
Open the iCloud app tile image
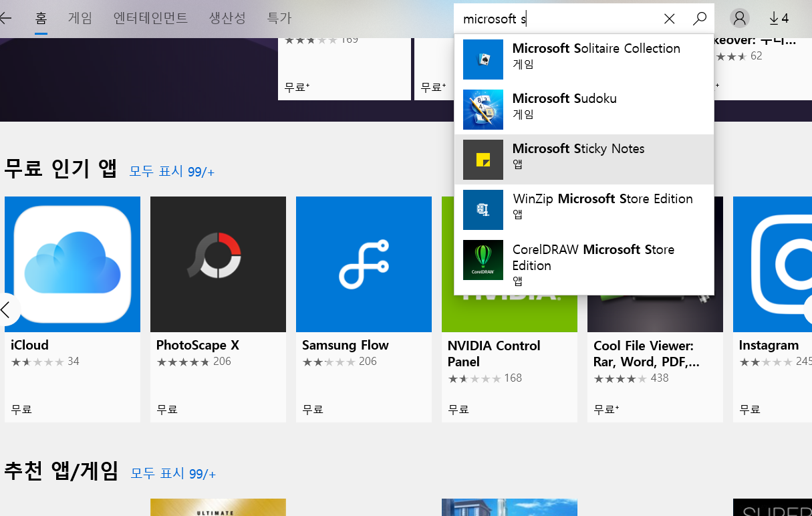(72, 264)
